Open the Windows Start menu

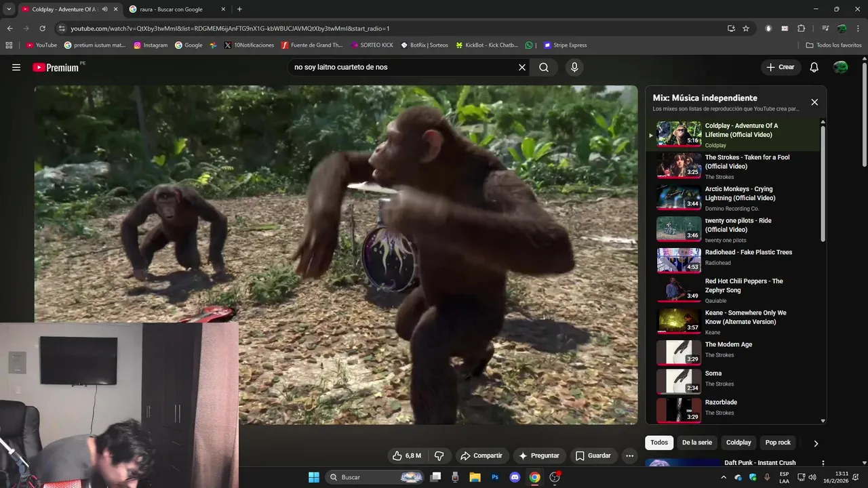(314, 477)
